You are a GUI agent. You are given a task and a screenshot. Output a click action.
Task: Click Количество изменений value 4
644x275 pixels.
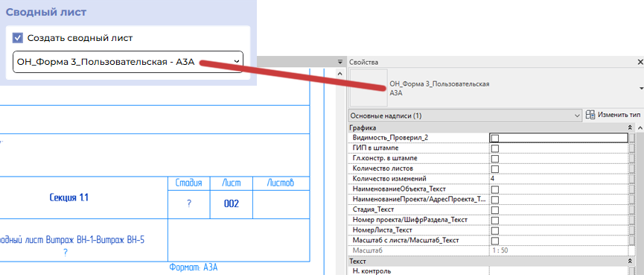558,179
